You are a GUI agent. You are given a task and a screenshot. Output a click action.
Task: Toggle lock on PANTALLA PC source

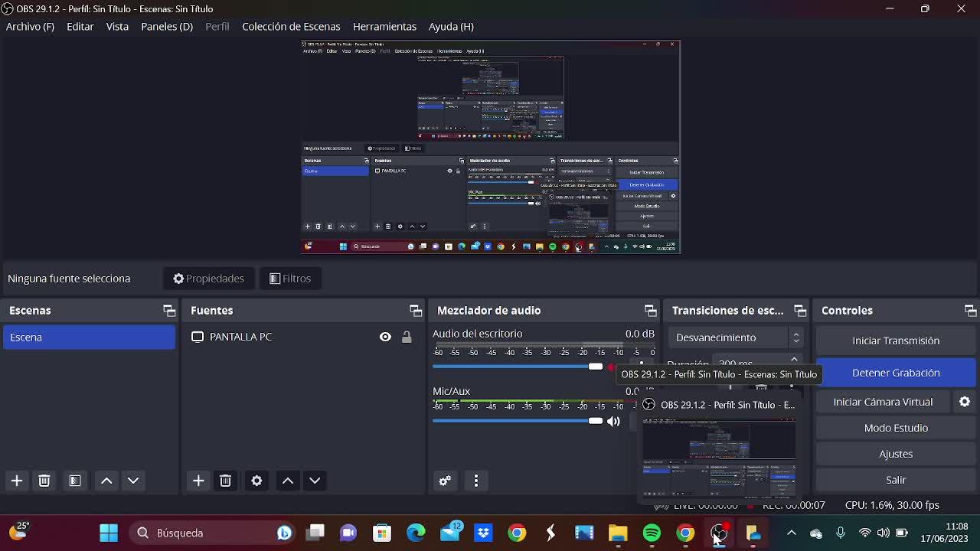pyautogui.click(x=407, y=337)
